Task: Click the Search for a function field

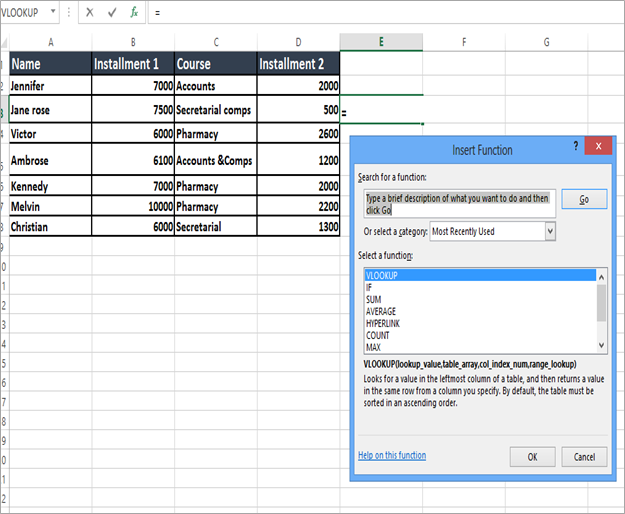Action: click(460, 204)
